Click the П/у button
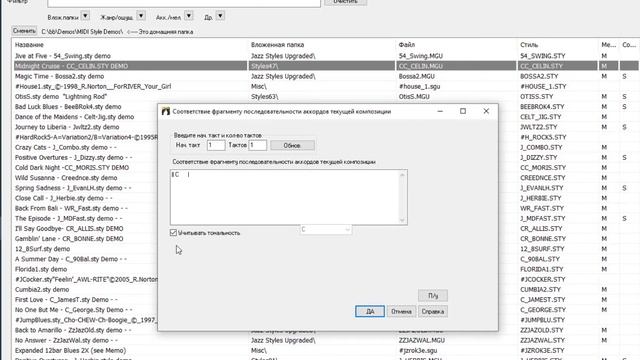Viewport: 640px width, 360px height. [x=433, y=296]
